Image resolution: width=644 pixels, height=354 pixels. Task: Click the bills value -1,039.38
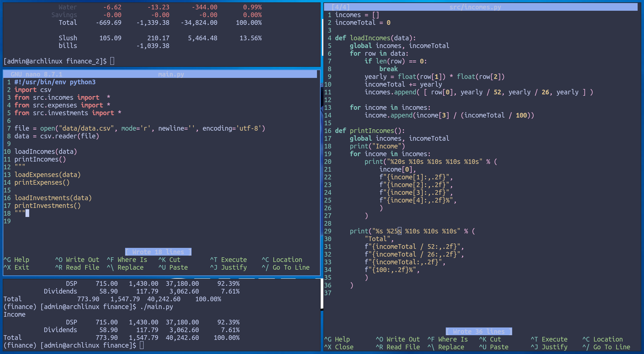(x=153, y=46)
